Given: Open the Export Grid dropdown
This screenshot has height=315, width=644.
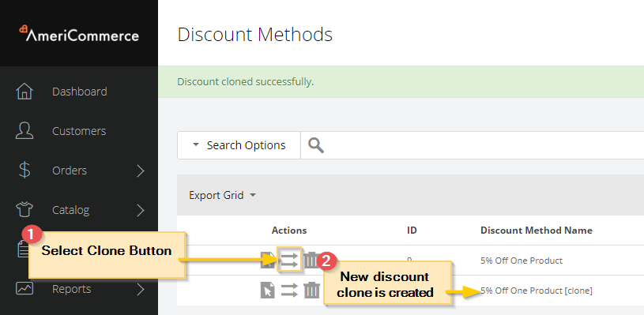Looking at the screenshot, I should tap(222, 195).
